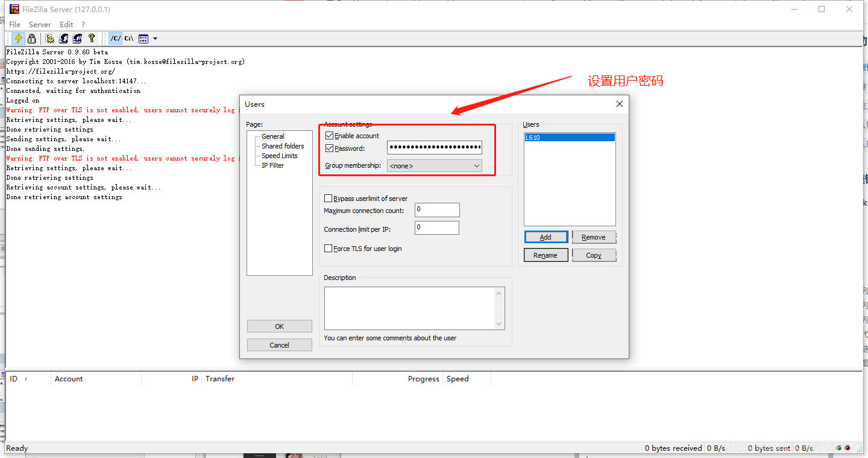Screen dimensions: 868x458
Task: Open the Groups editor toolbar icon
Action: tap(77, 39)
